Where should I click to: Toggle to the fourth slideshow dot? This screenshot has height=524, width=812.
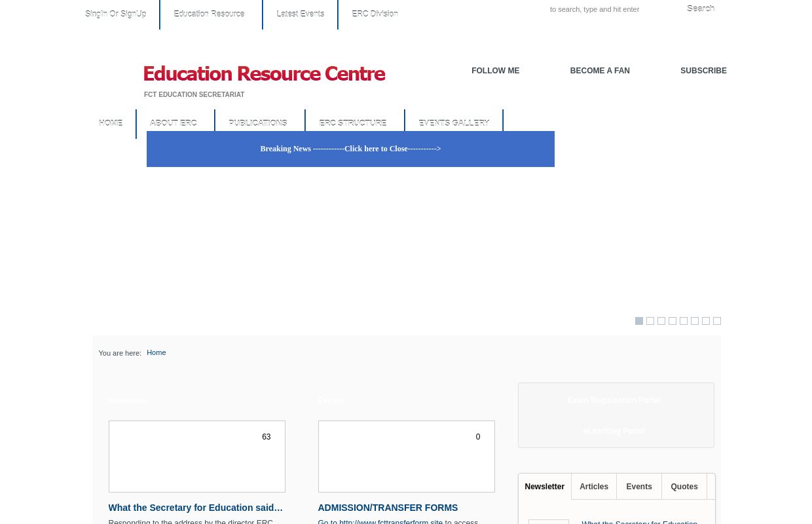(672, 321)
